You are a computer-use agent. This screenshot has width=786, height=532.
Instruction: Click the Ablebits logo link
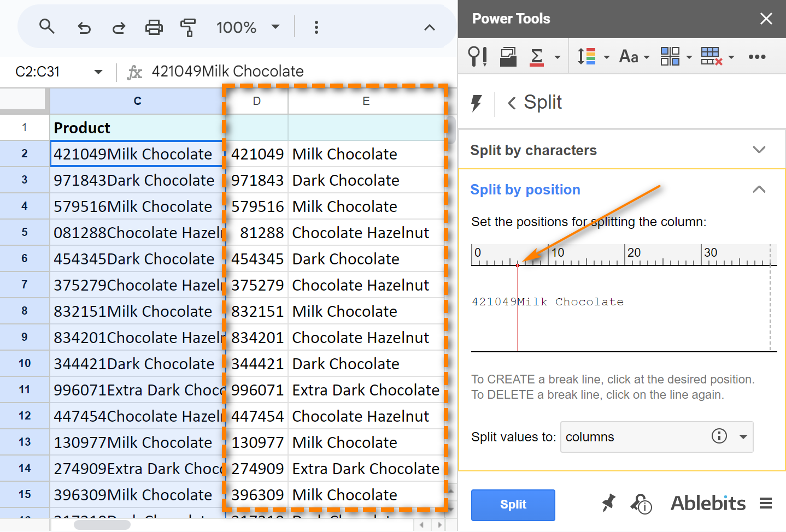pyautogui.click(x=708, y=503)
